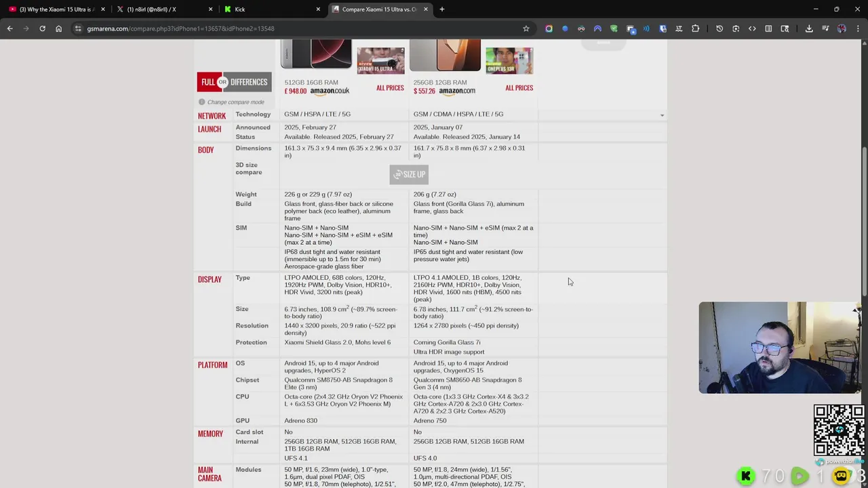Screen dimensions: 868x488
Task: Click the purple arc extension icon
Action: [597, 28]
